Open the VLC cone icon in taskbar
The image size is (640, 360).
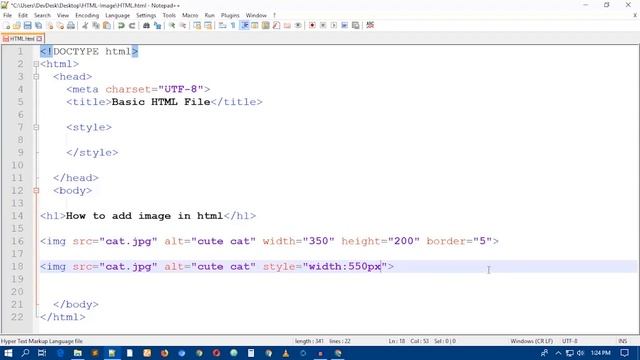286,353
